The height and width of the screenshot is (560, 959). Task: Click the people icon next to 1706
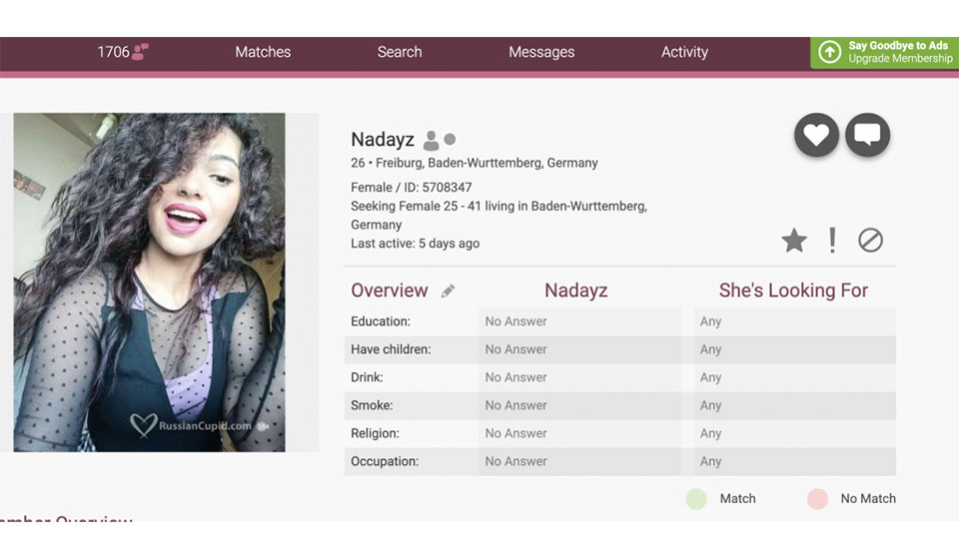[x=141, y=52]
